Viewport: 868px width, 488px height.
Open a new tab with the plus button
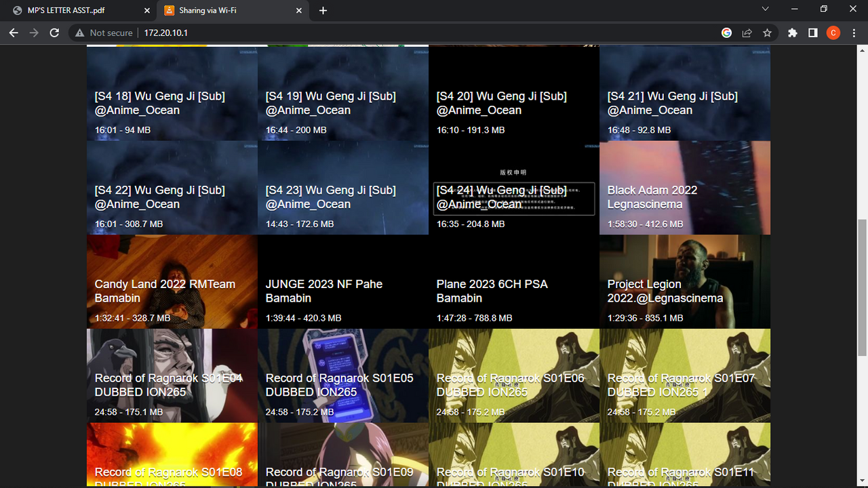tap(323, 10)
